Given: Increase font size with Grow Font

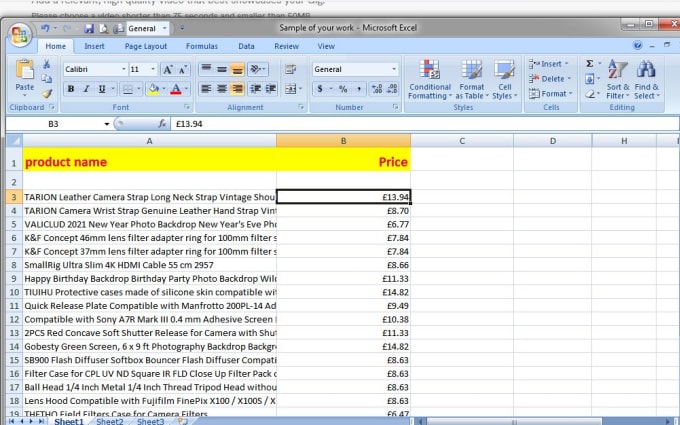Looking at the screenshot, I should (167, 69).
